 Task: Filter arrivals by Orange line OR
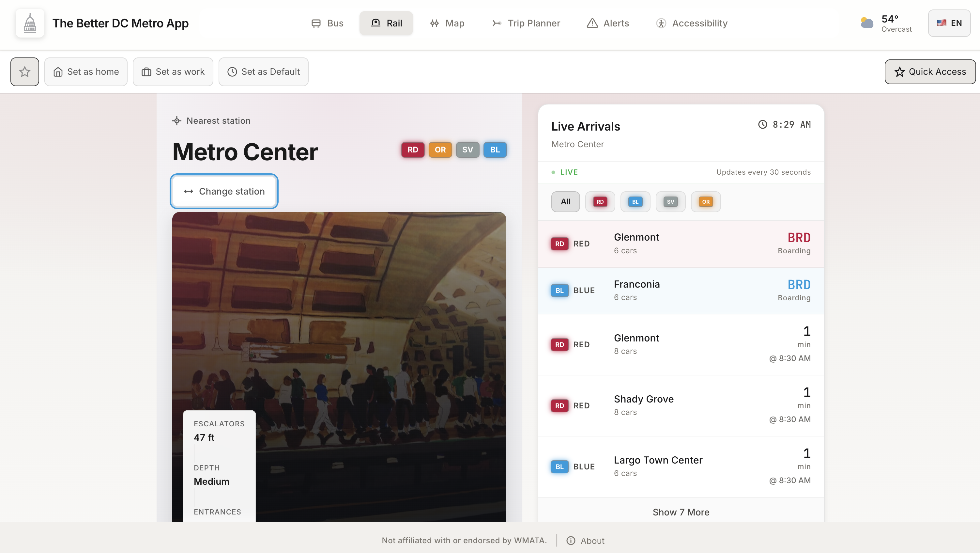coord(706,202)
